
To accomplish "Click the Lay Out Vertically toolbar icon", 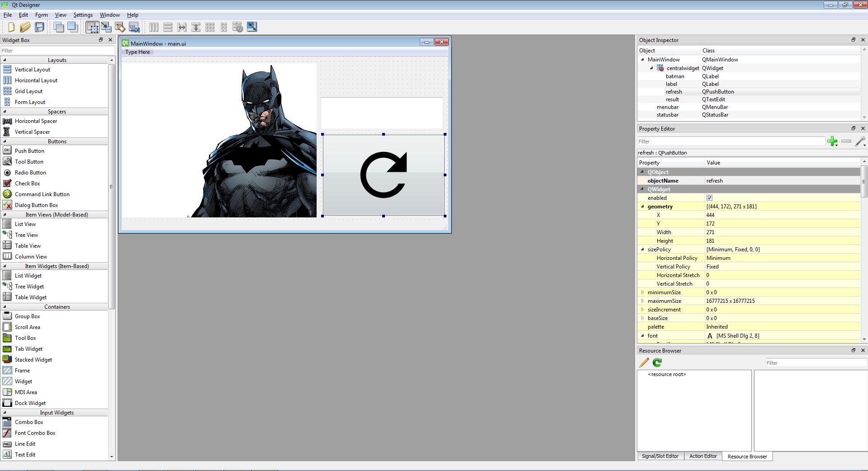I will [x=168, y=27].
